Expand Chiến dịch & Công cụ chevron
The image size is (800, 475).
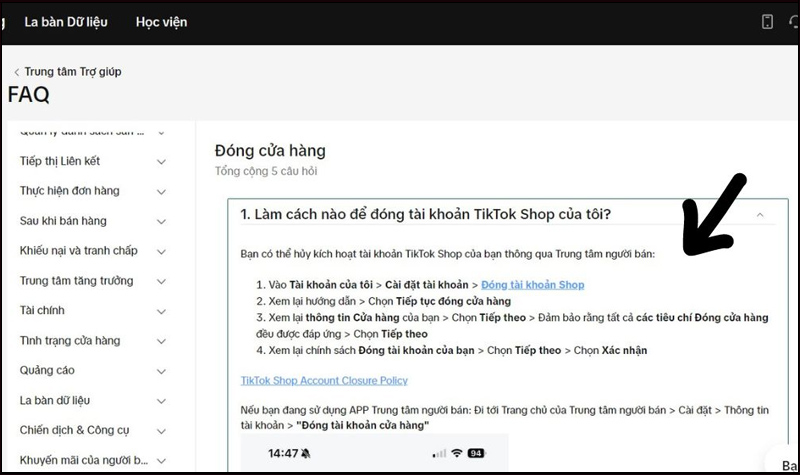[x=161, y=431]
